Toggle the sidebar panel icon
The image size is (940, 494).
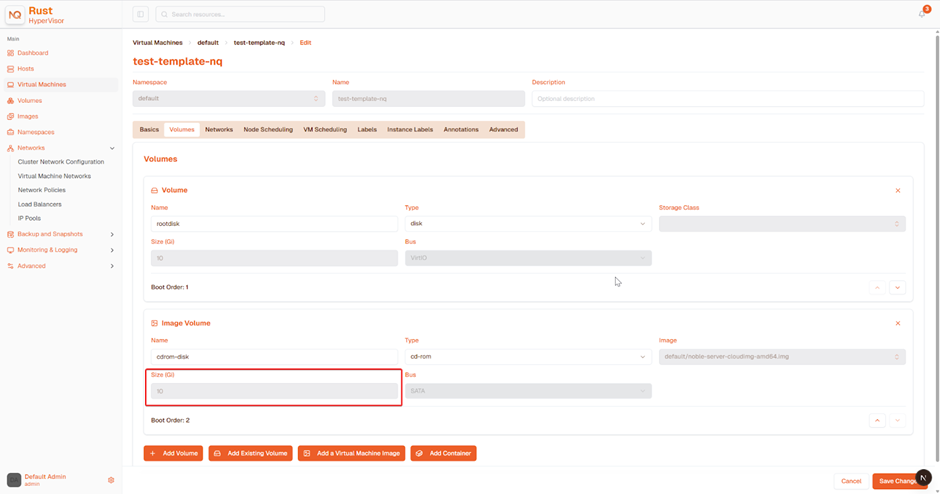tap(140, 14)
